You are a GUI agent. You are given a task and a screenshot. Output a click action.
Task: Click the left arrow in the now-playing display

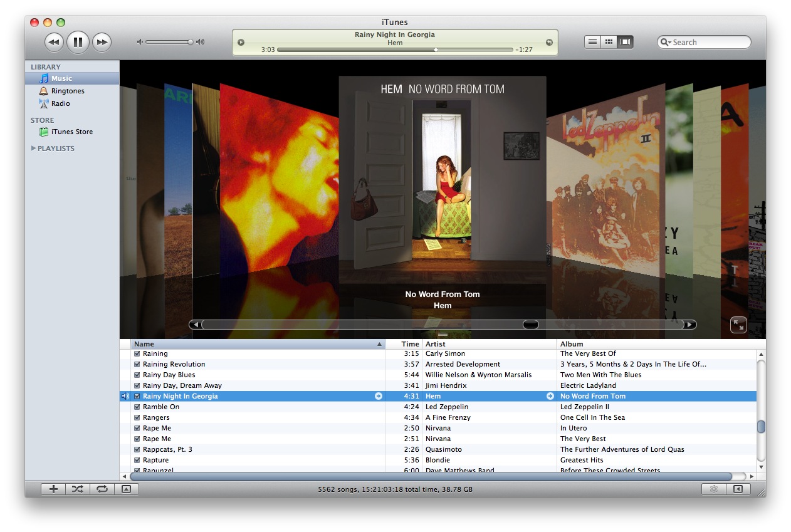point(241,42)
